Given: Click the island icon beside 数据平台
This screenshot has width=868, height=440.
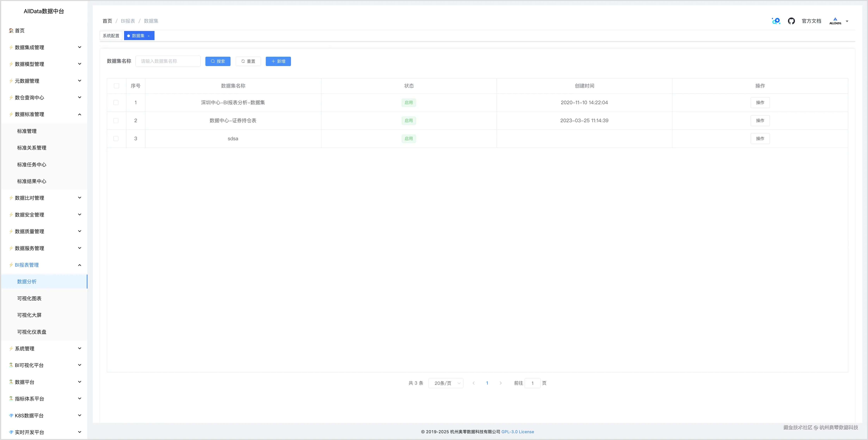Looking at the screenshot, I should tap(11, 382).
